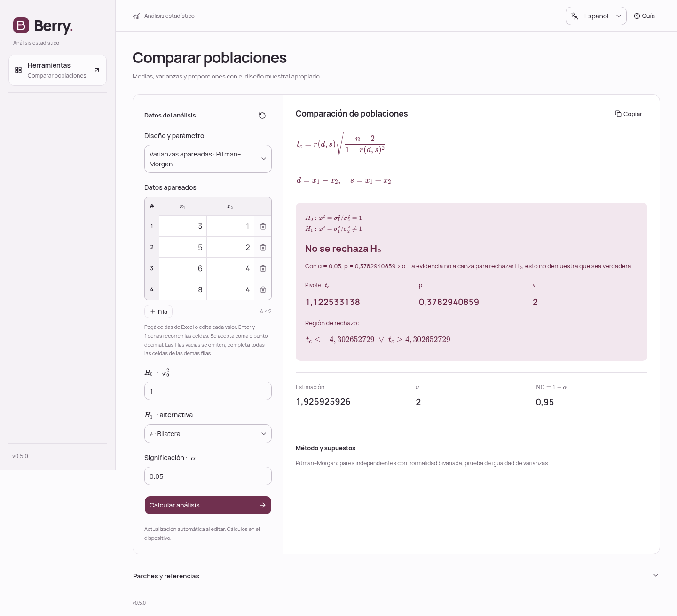The width and height of the screenshot is (677, 616).
Task: Click the Análisis estadístico chart icon
Action: (136, 16)
